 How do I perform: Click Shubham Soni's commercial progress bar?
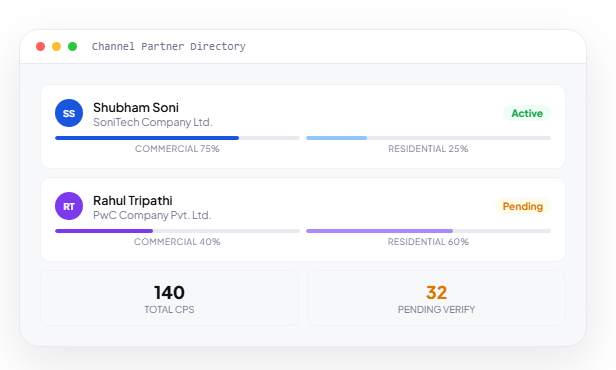[177, 138]
